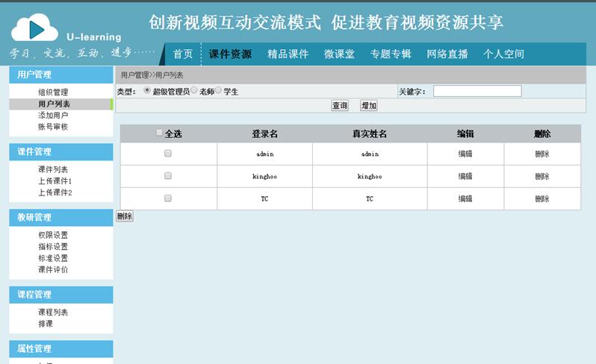
Task: Check the TC row checkbox
Action: pyautogui.click(x=167, y=198)
